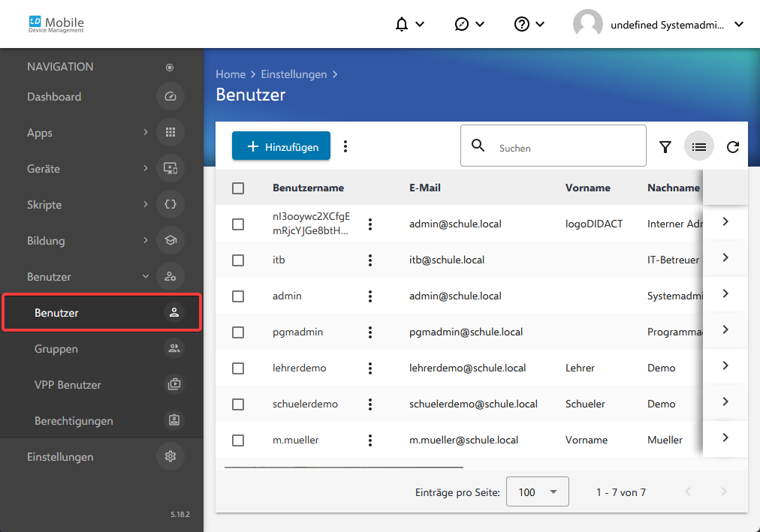Focus the Suchen search field

click(x=553, y=146)
